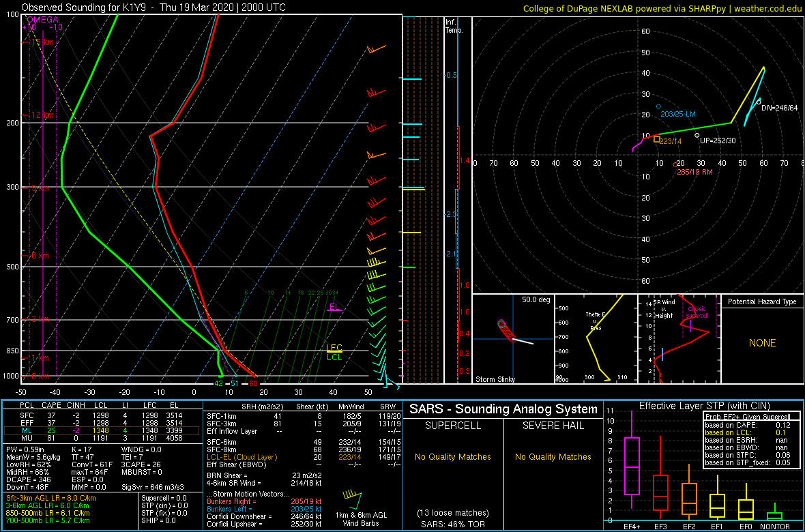The width and height of the screenshot is (805, 532).
Task: Click the magenta EF4+ box plot
Action: coord(631,460)
